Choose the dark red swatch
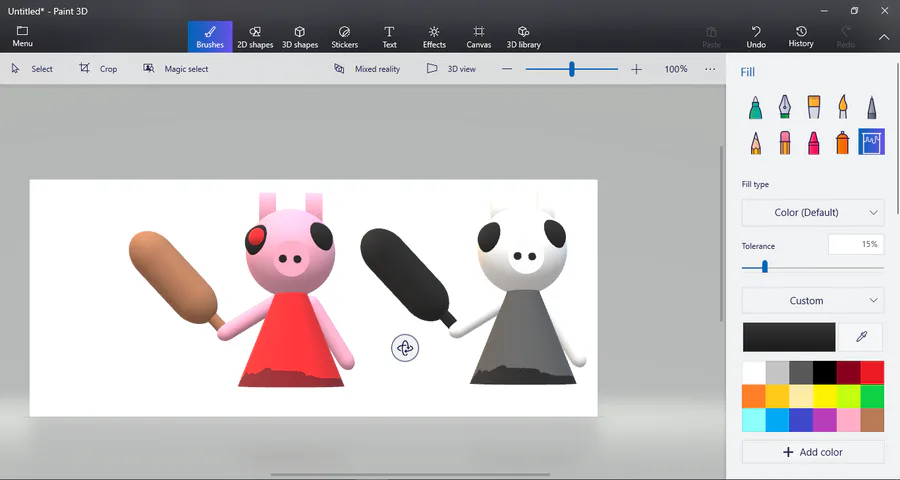This screenshot has width=900, height=480. (848, 373)
